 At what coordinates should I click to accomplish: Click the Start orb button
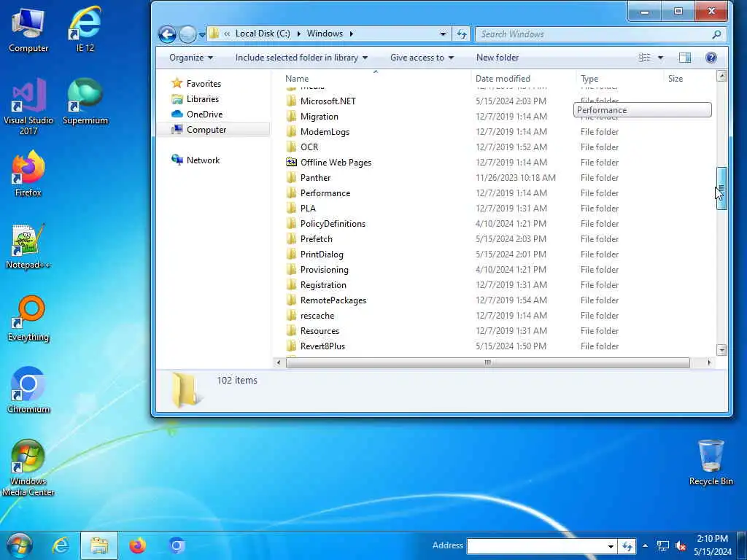click(20, 545)
